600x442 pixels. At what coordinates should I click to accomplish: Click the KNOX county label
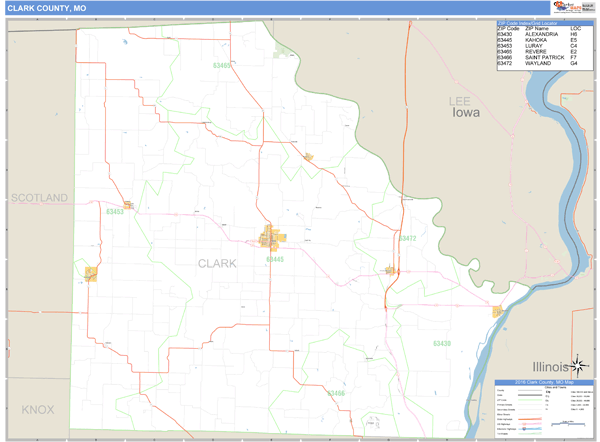pos(37,410)
